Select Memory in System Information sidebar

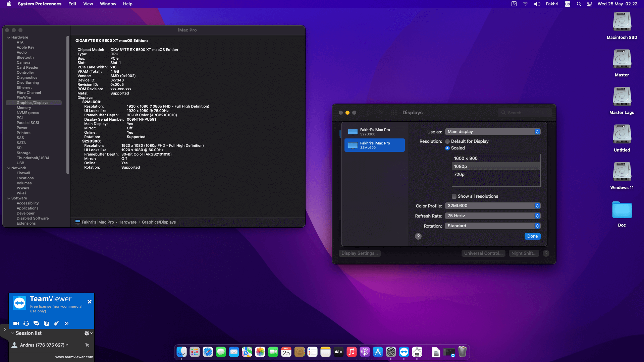point(24,108)
